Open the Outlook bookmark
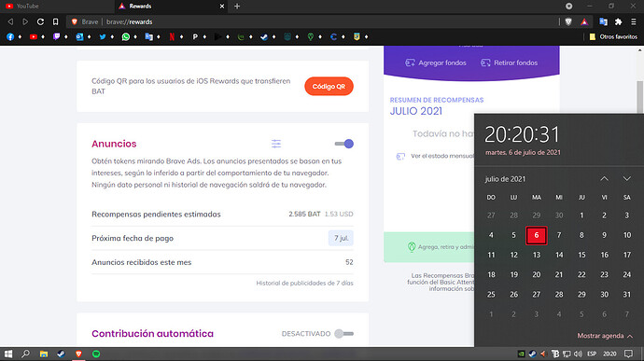The height and width of the screenshot is (361, 644). (79, 37)
